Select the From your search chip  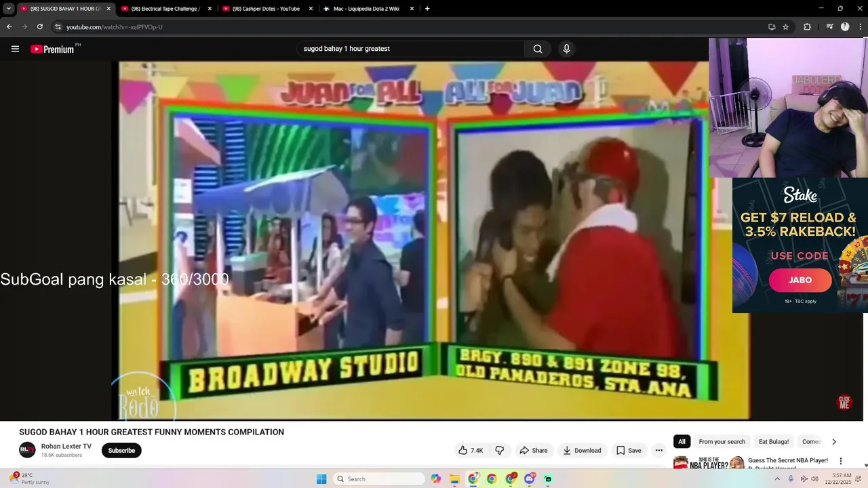click(722, 441)
